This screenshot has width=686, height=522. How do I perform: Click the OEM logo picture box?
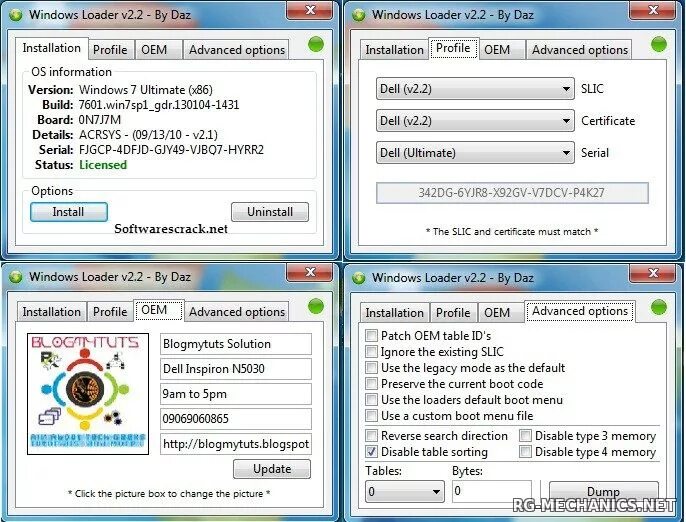pyautogui.click(x=88, y=394)
